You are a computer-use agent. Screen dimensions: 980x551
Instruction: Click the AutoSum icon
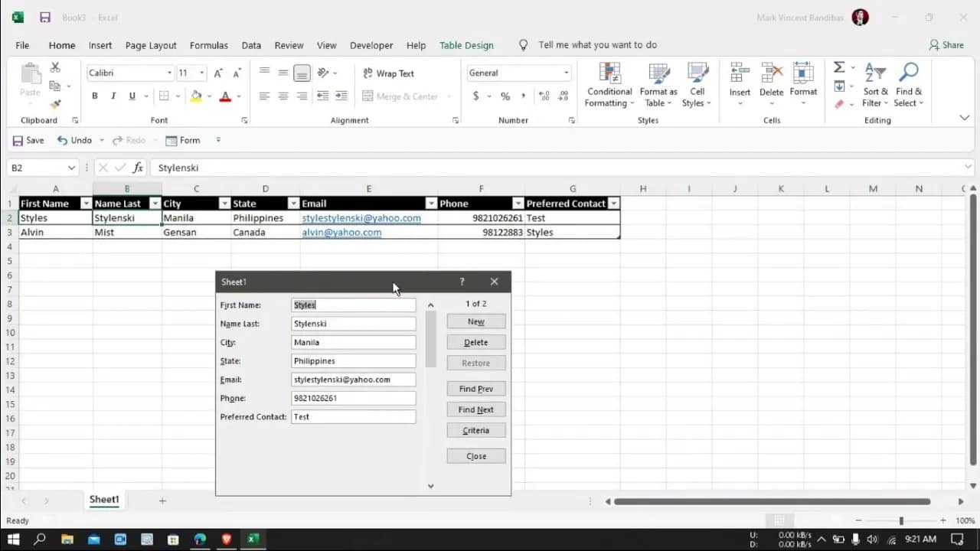coord(841,67)
